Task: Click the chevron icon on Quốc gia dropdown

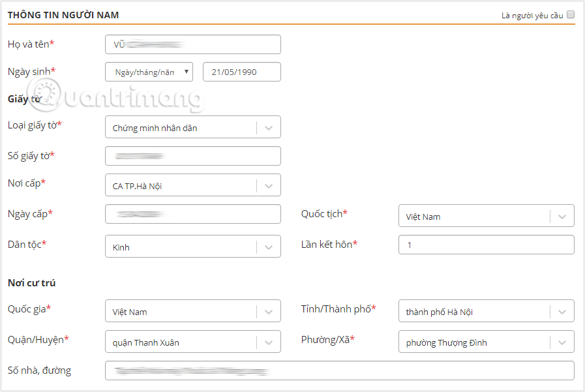Action: click(268, 311)
